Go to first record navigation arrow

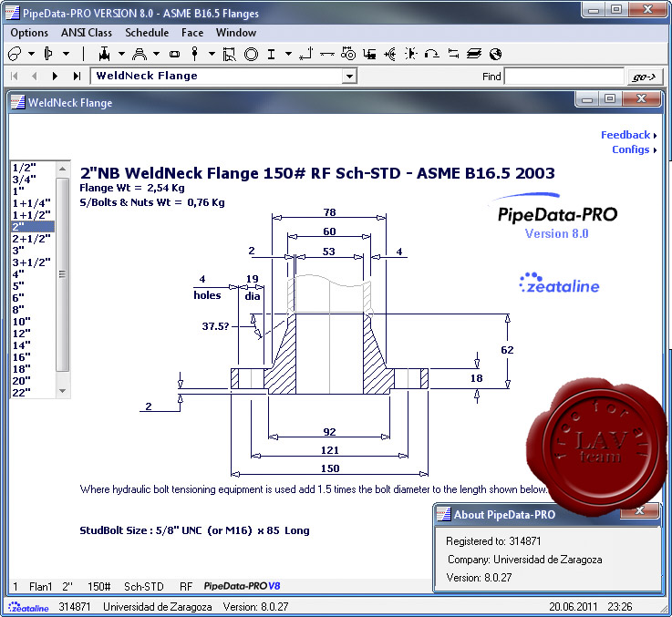click(x=15, y=77)
